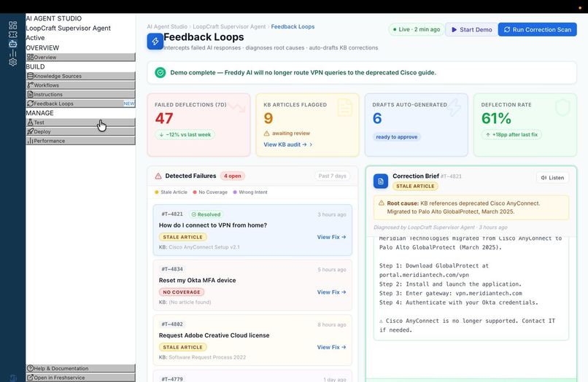Click the blue lightning icon beside page title
588x382 pixels.
pos(155,42)
